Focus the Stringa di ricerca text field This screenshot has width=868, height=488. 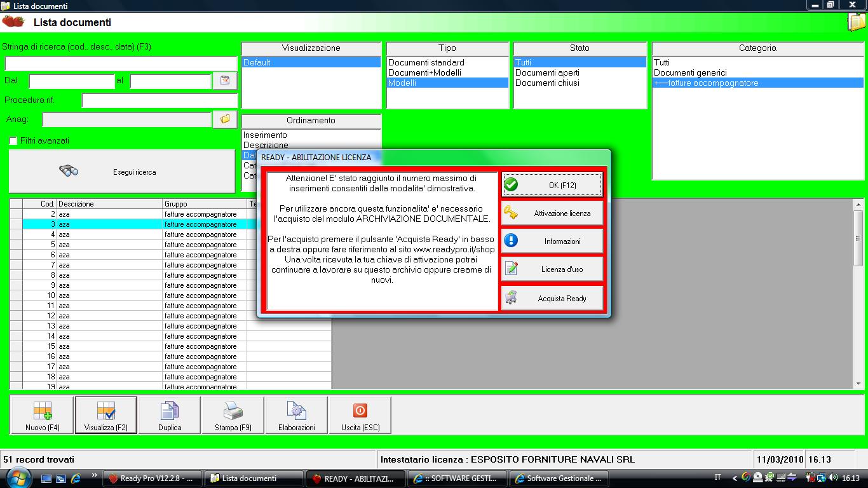[x=121, y=64]
